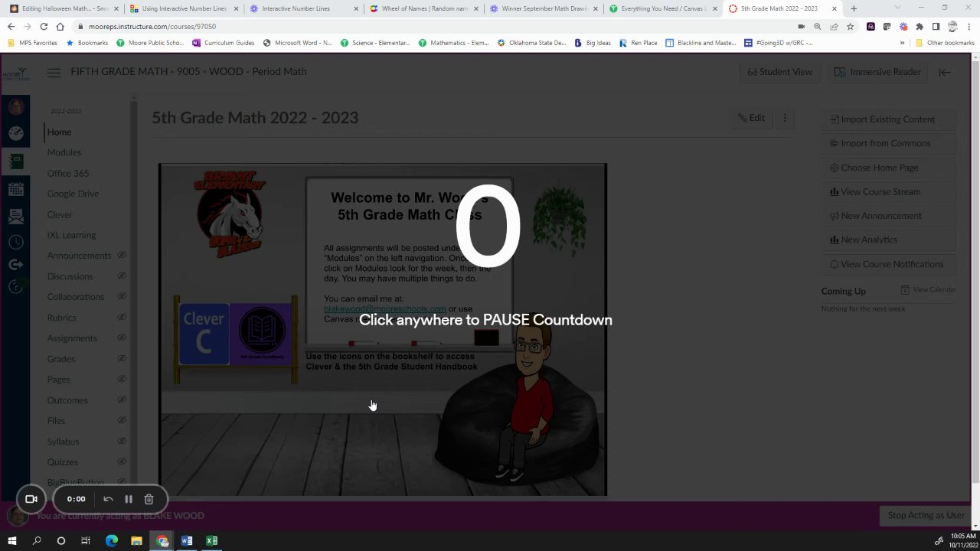Bookmark this page with the star icon
Viewport: 980px width, 551px height.
[x=850, y=26]
